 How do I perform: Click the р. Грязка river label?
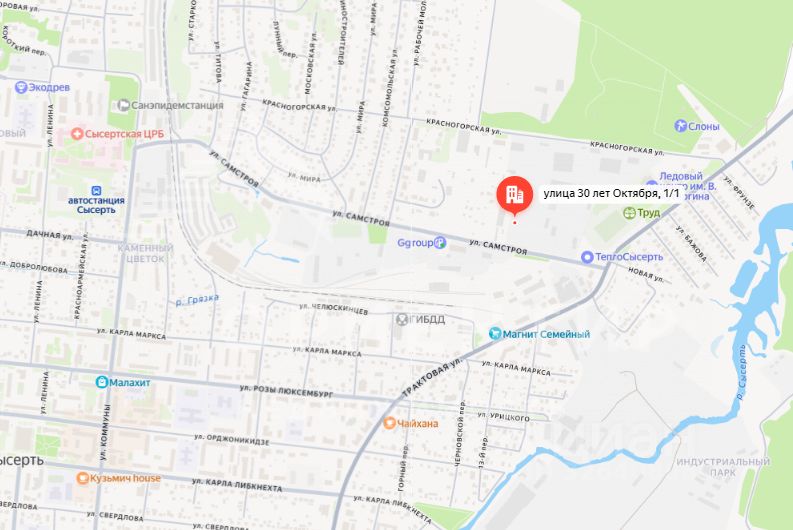coord(197,300)
